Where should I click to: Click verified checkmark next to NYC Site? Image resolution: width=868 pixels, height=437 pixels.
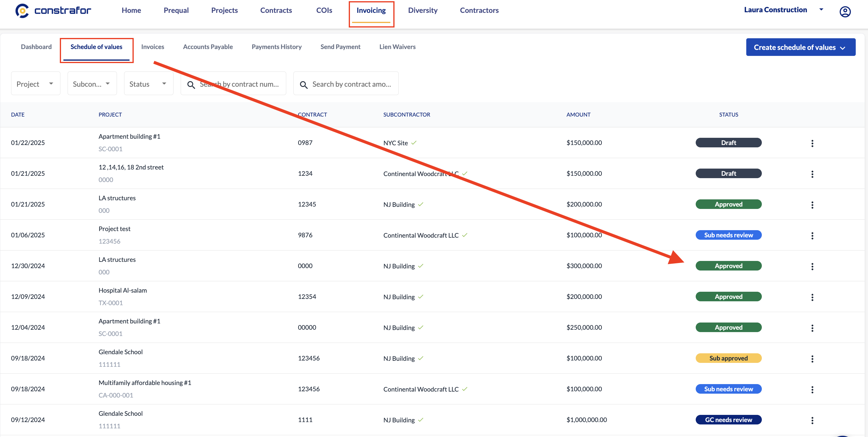[414, 143]
